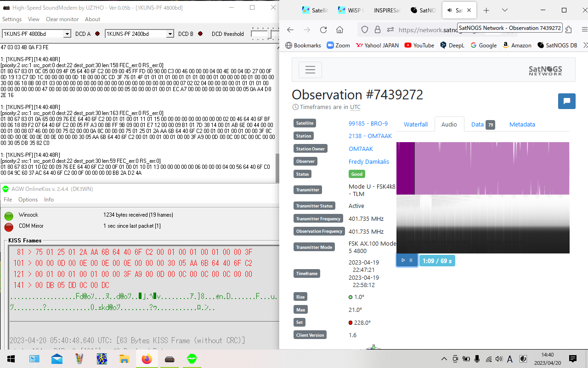Click Clear monitor in SoundModem
Viewport: 588px width, 368px height.
coord(62,19)
